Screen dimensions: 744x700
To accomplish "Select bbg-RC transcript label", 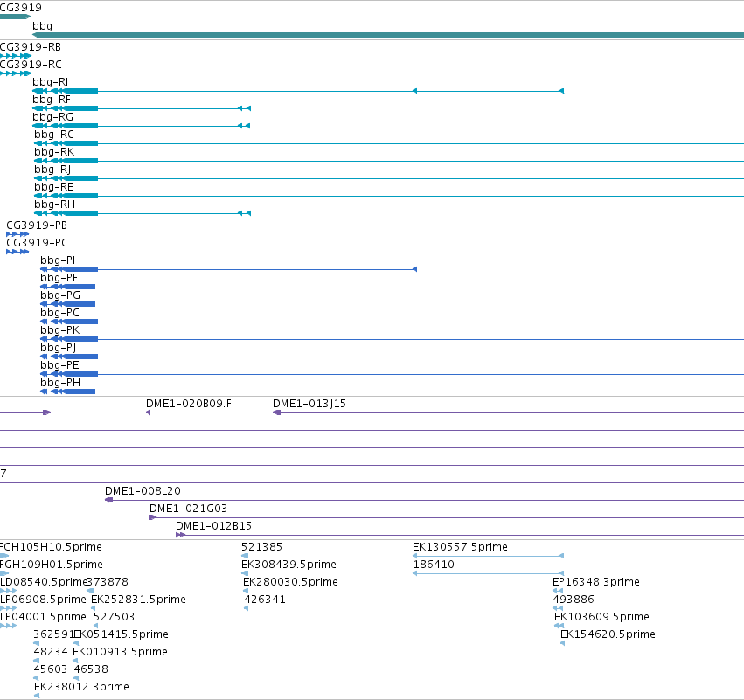I will coord(54,135).
